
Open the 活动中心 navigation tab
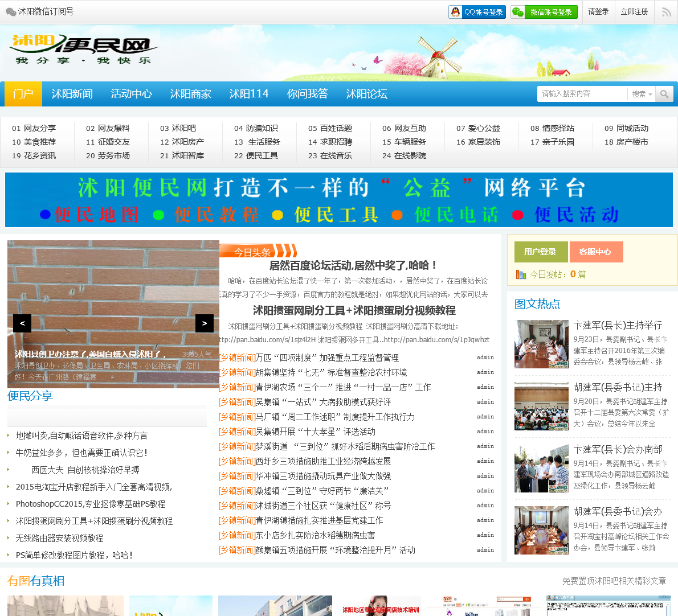click(132, 94)
